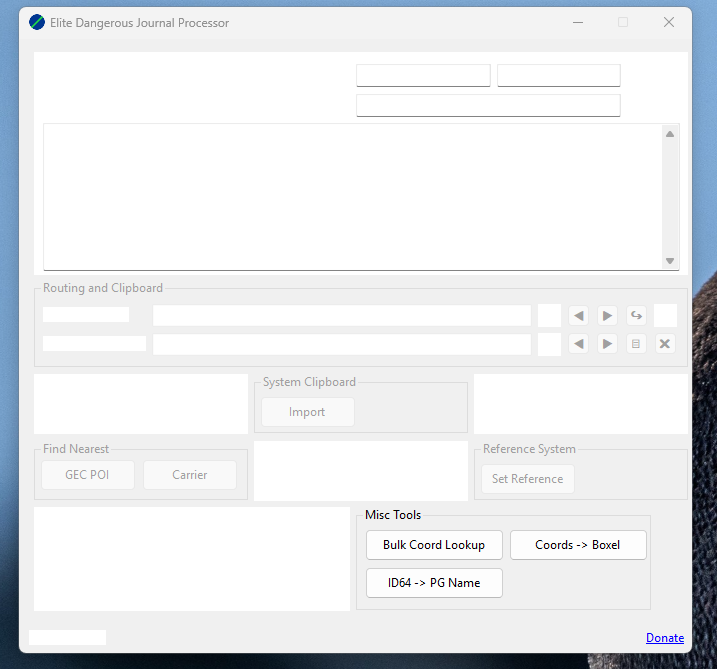
Task: Click the list document icon in Routing row
Action: (x=636, y=344)
